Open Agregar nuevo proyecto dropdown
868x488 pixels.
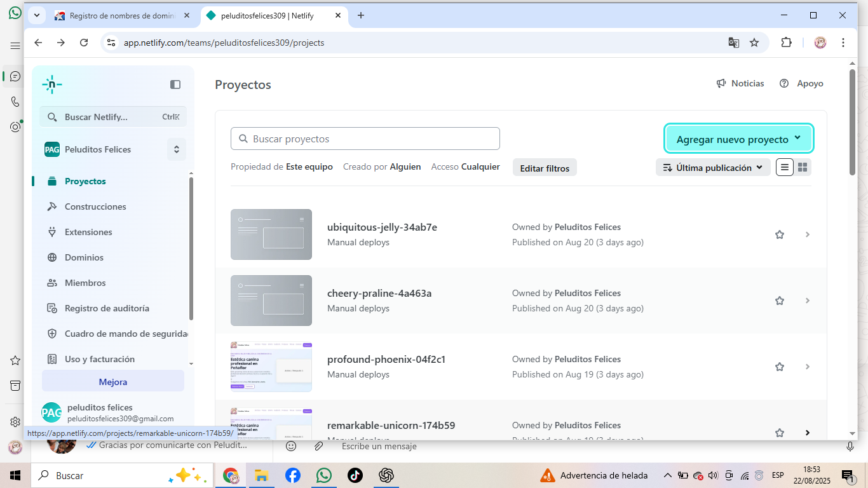pos(739,139)
